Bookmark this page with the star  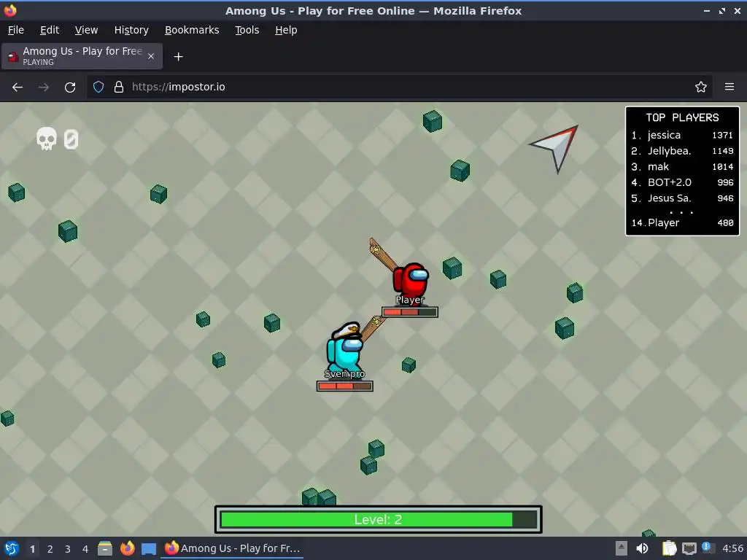[x=701, y=87]
